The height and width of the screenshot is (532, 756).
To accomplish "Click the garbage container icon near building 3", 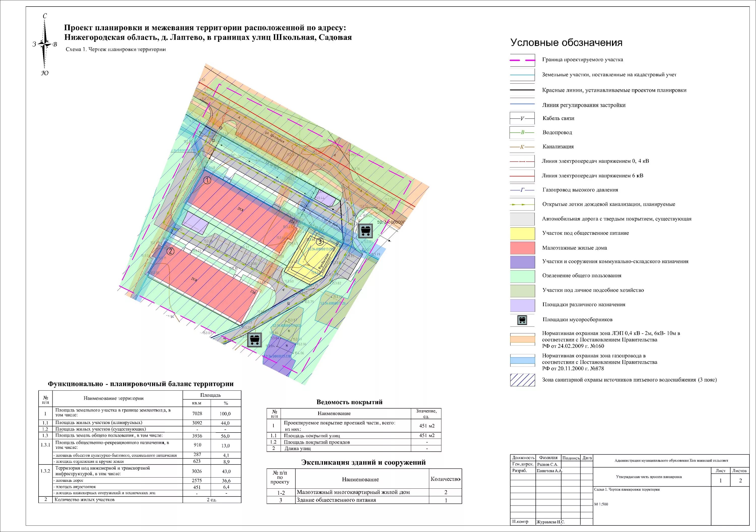I will tap(365, 231).
